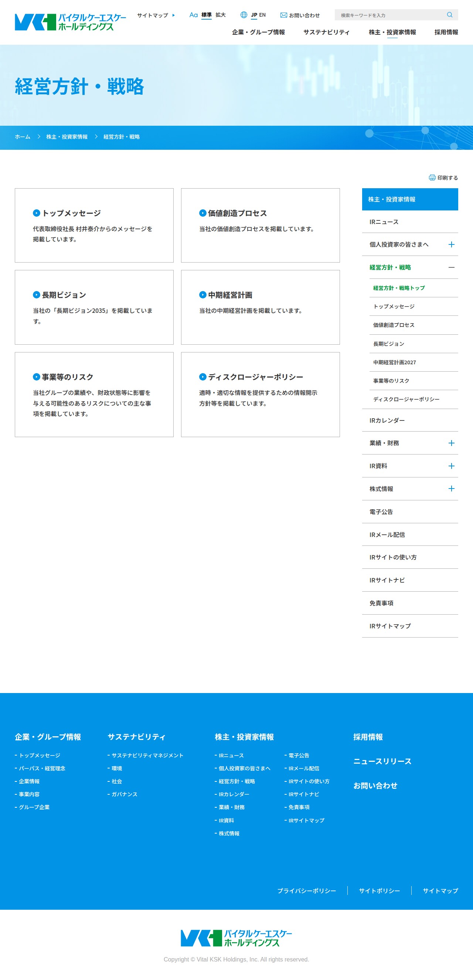Screen dimensions: 473x980
Task: Collapse 経営方針・戦略 sidebar section
Action: [x=451, y=267]
